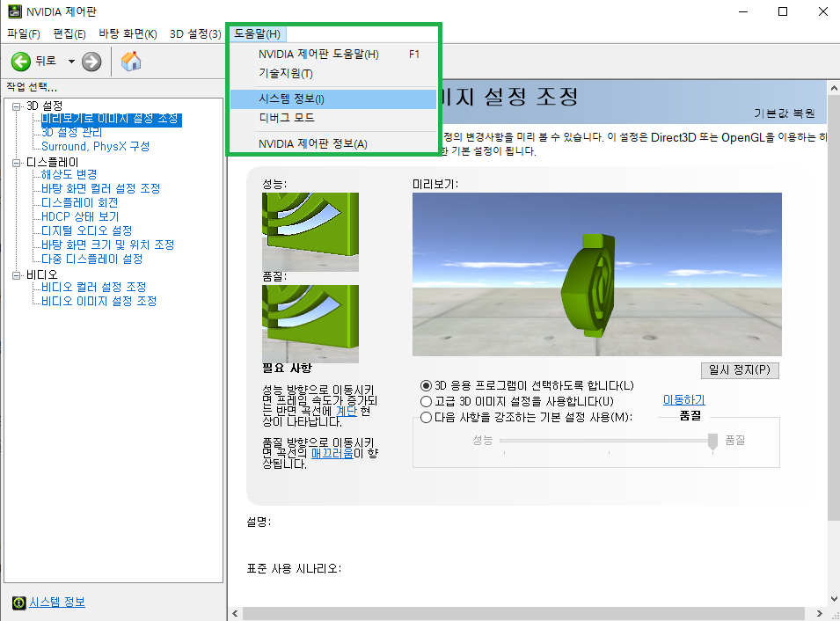Click the green back navigation arrow
This screenshot has height=621, width=840.
tap(19, 62)
